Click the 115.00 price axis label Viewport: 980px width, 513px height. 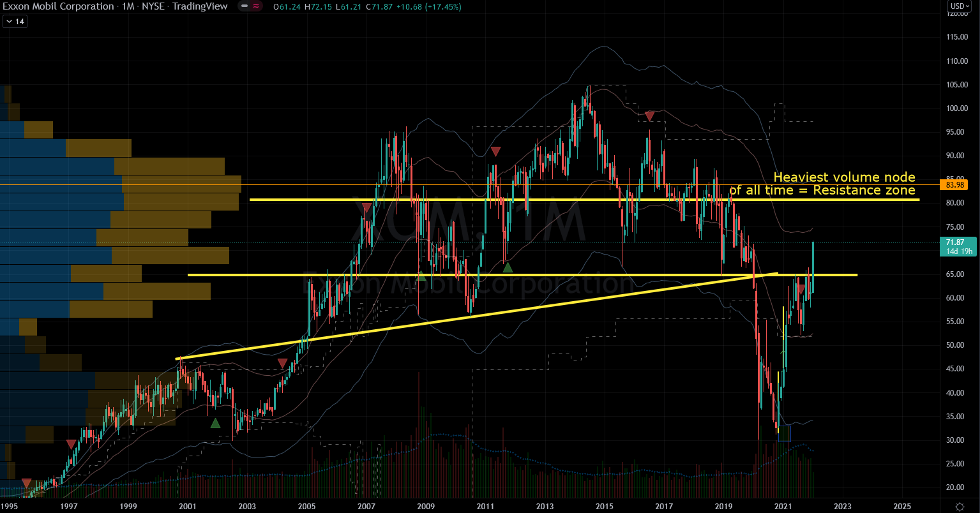(x=958, y=37)
